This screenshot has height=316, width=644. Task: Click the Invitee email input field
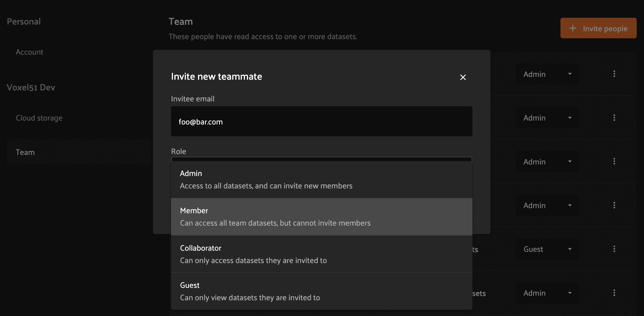tap(321, 121)
